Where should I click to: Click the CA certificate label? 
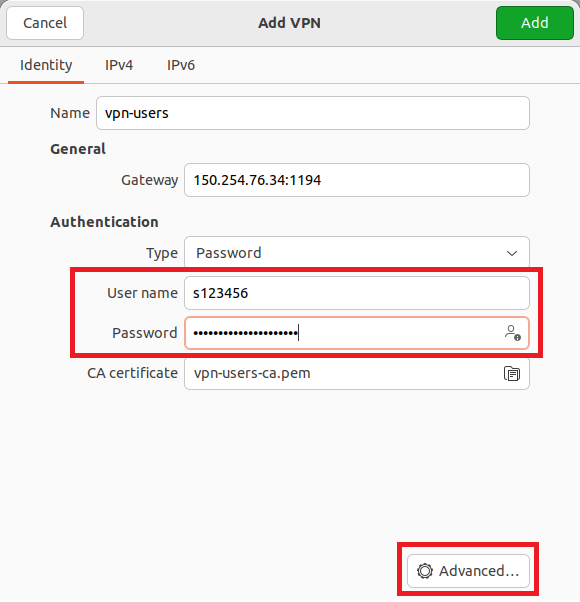pos(132,373)
